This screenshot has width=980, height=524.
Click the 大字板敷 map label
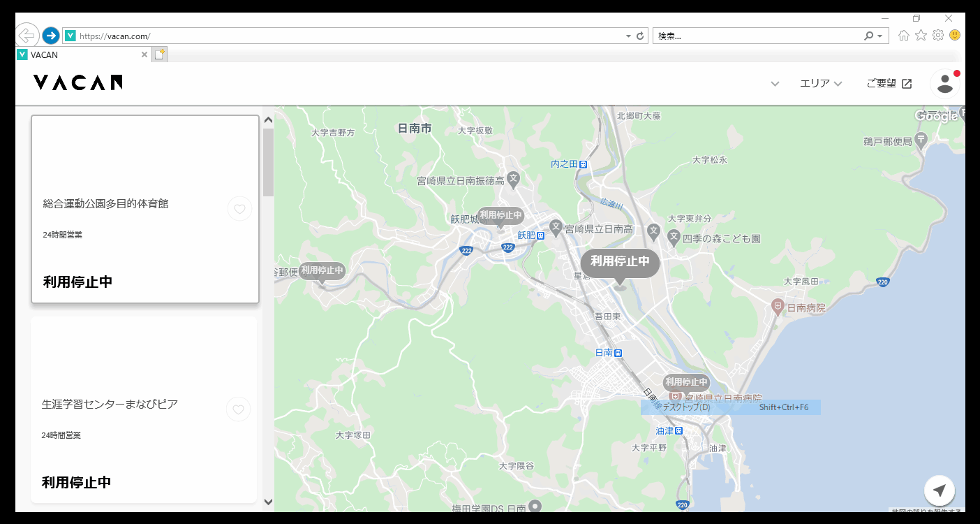coord(475,131)
